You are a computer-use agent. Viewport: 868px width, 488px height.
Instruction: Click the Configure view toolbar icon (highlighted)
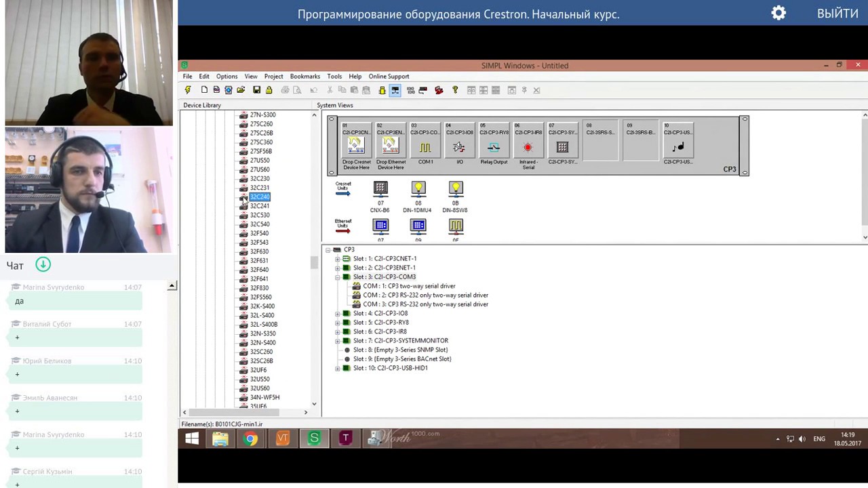click(x=395, y=90)
